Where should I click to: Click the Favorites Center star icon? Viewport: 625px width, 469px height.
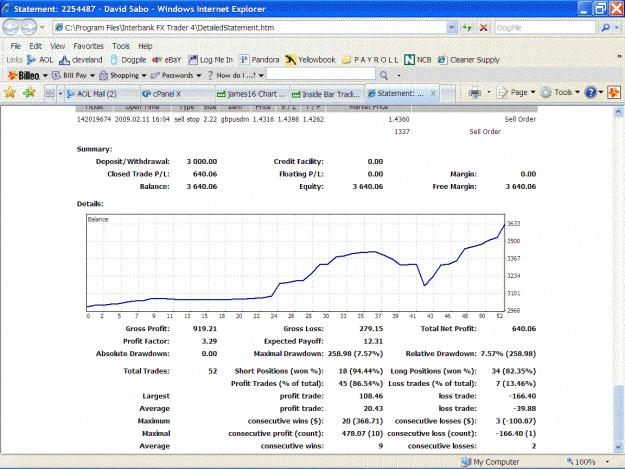[x=10, y=93]
